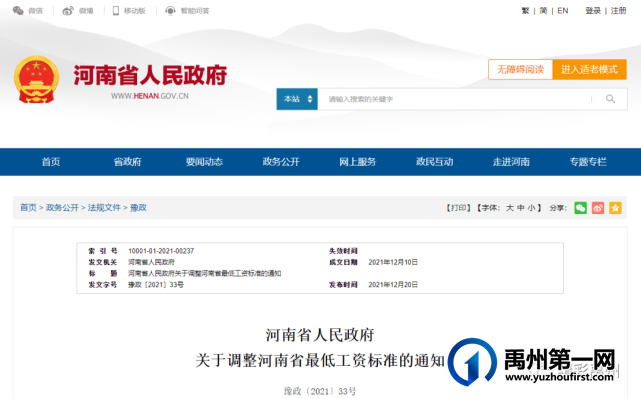This screenshot has width=641, height=399.
Task: Click the magnifier search icon
Action: coord(610,99)
